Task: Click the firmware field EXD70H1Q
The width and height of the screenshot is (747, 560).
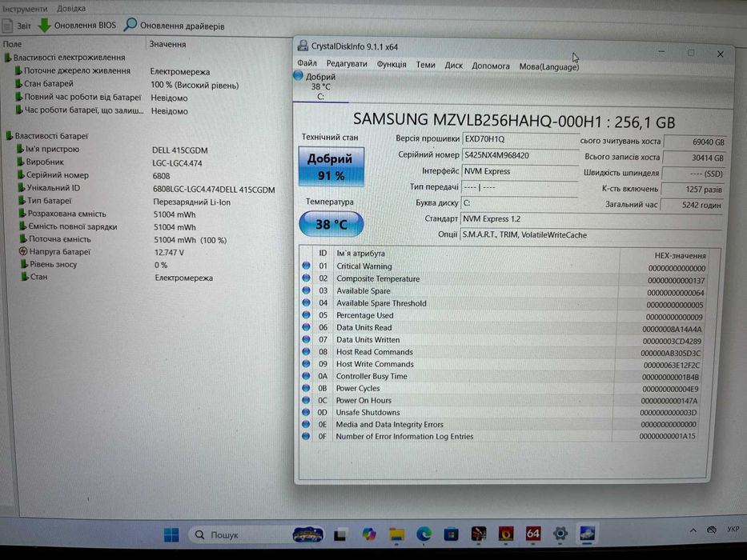Action: coord(520,139)
